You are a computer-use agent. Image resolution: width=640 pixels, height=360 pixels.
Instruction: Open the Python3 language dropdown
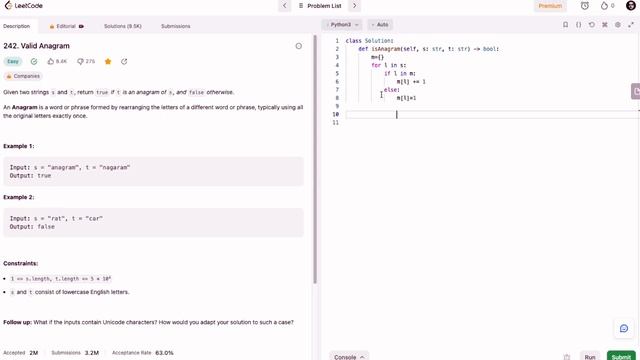point(342,25)
